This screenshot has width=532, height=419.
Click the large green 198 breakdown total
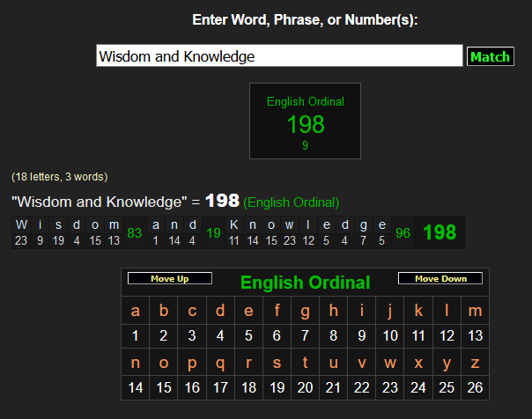tap(440, 232)
